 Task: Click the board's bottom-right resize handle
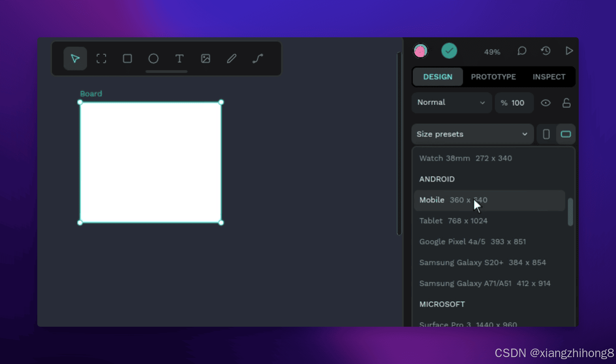(221, 223)
